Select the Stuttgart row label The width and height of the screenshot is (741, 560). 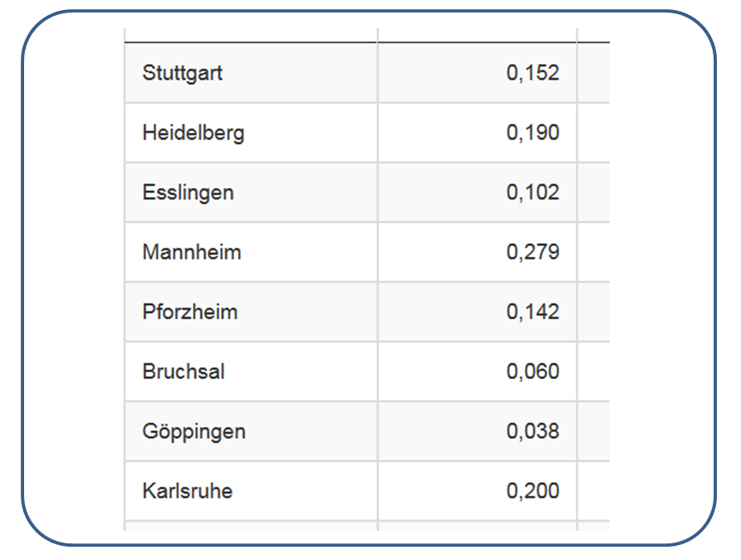coord(252,73)
